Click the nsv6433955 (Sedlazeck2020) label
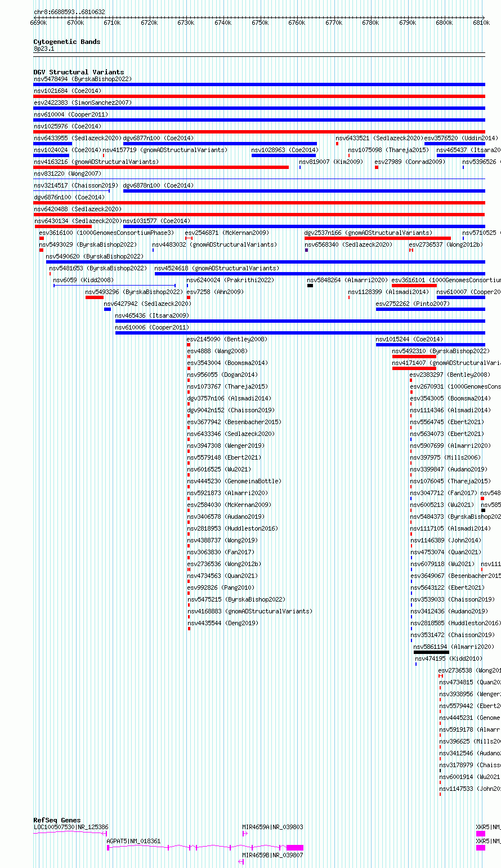The height and width of the screenshot is (868, 501). tap(78, 138)
